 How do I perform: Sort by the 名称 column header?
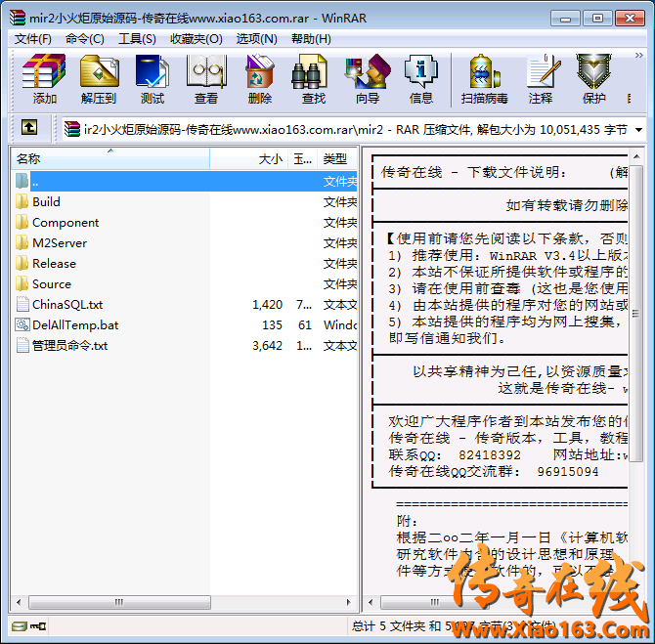click(110, 158)
